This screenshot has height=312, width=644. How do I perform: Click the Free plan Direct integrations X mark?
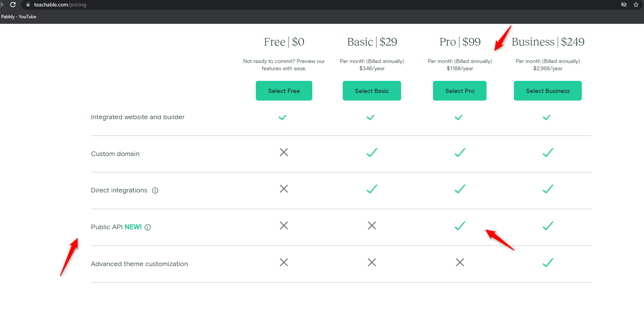[x=284, y=189]
